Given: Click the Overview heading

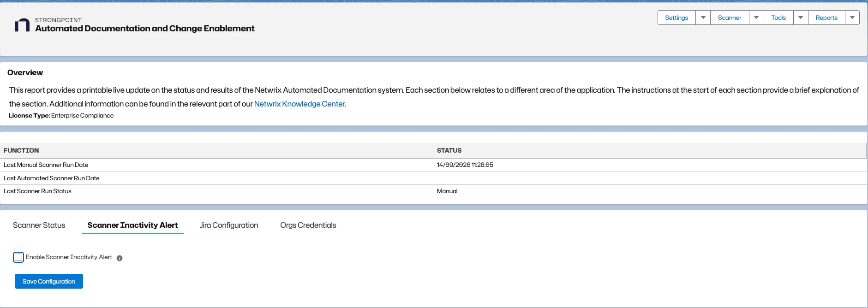Looking at the screenshot, I should [x=25, y=72].
